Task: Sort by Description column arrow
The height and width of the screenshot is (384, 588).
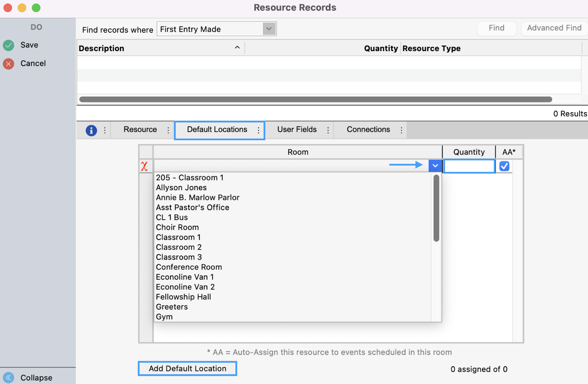Action: (237, 48)
